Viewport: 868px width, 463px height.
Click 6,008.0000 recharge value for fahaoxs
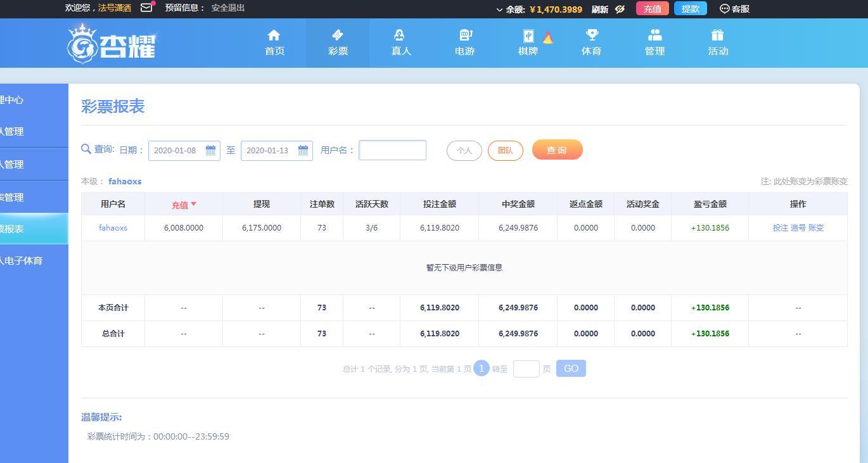click(184, 228)
